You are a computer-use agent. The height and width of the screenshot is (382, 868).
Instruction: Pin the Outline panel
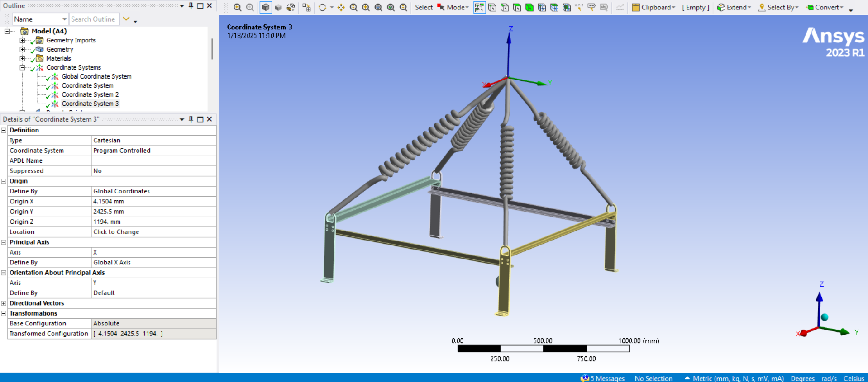pos(191,6)
